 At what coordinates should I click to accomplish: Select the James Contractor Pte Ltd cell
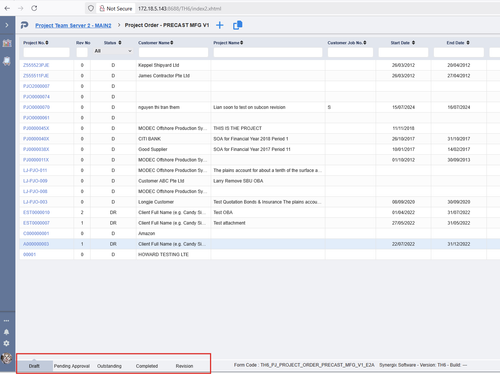pyautogui.click(x=173, y=76)
